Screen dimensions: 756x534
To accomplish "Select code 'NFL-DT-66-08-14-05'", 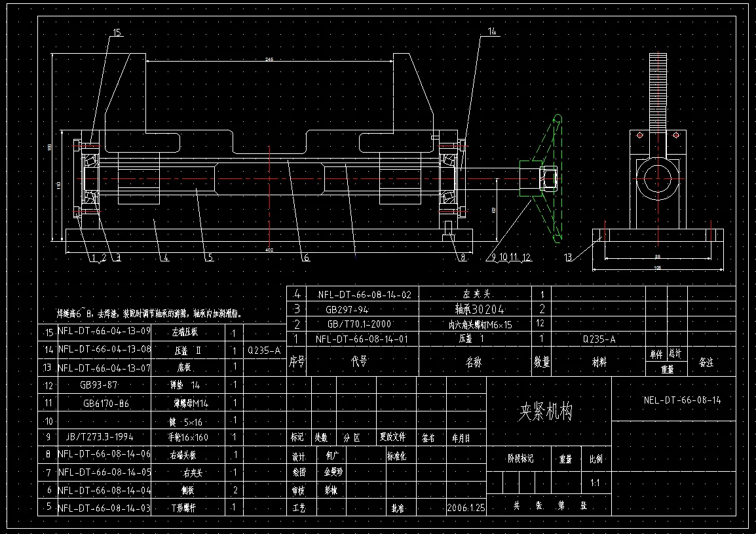I will tap(104, 472).
